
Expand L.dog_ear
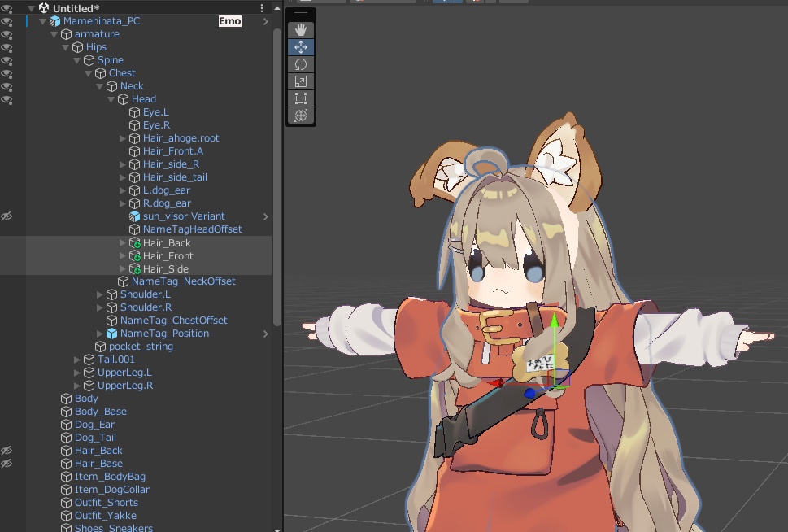[x=122, y=190]
